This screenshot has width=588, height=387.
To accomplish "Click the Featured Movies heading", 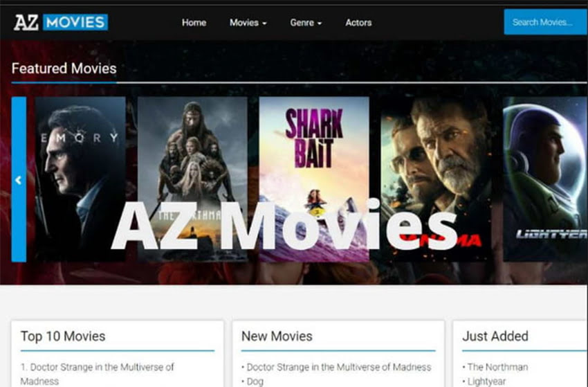I will point(64,69).
